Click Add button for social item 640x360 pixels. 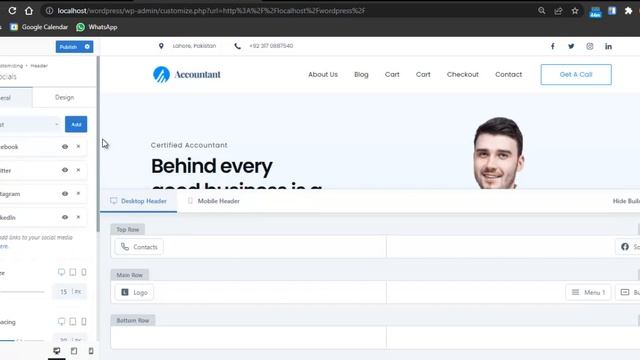pyautogui.click(x=76, y=124)
